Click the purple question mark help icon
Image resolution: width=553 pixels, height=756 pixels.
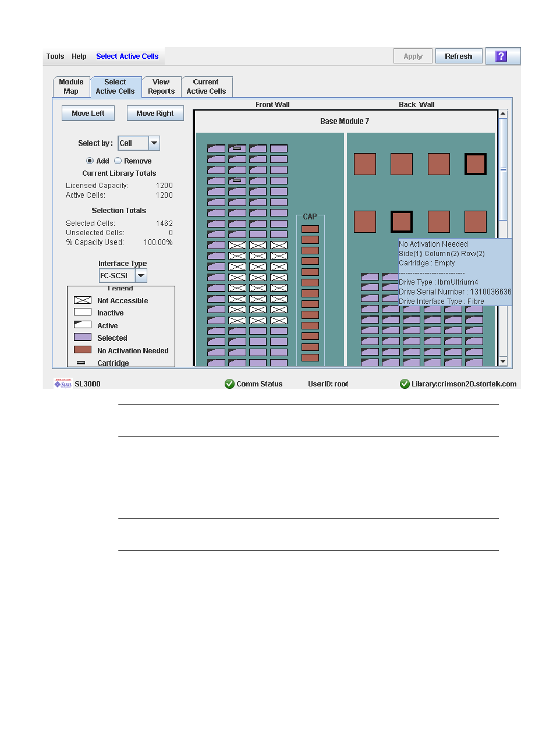(502, 56)
